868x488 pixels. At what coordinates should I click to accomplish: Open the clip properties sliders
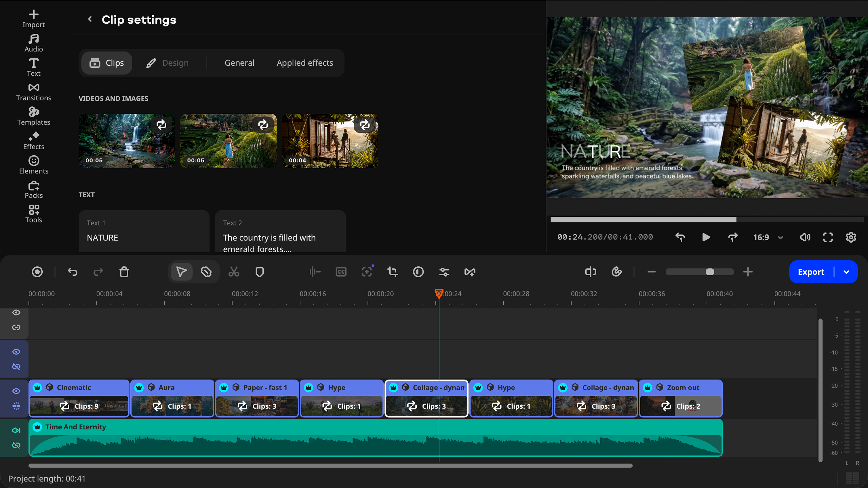(444, 272)
